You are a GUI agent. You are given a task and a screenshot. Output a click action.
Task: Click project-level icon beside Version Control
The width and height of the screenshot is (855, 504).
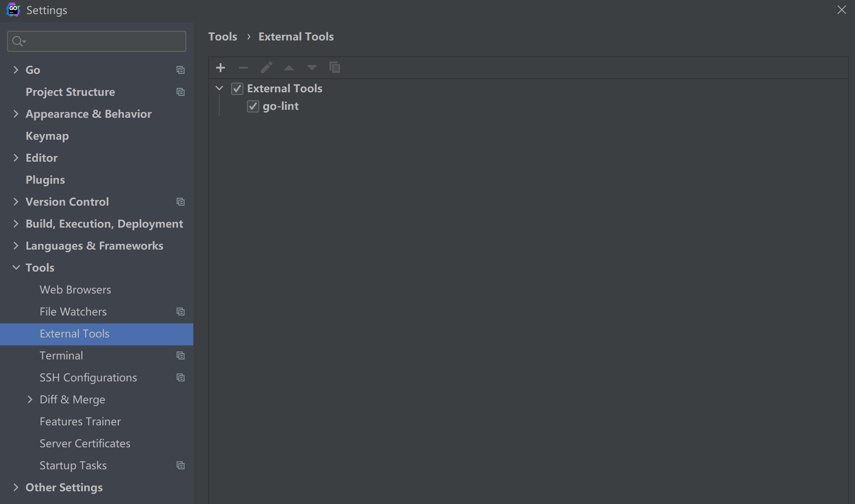[181, 202]
